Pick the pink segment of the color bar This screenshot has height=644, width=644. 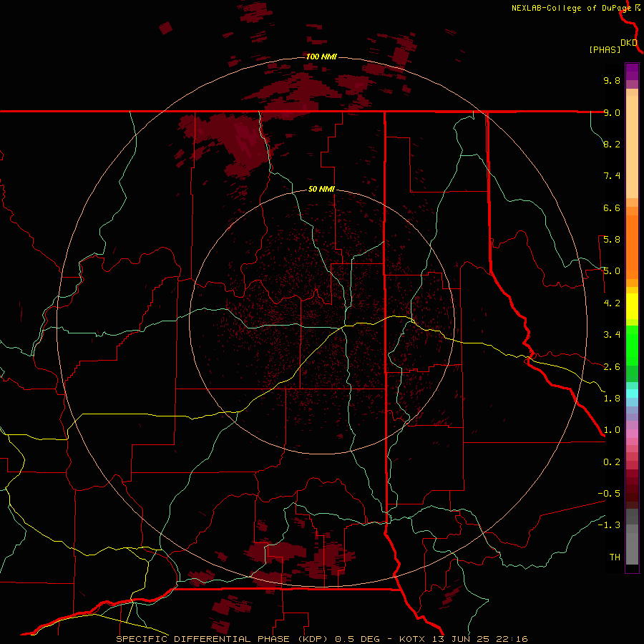click(x=632, y=434)
